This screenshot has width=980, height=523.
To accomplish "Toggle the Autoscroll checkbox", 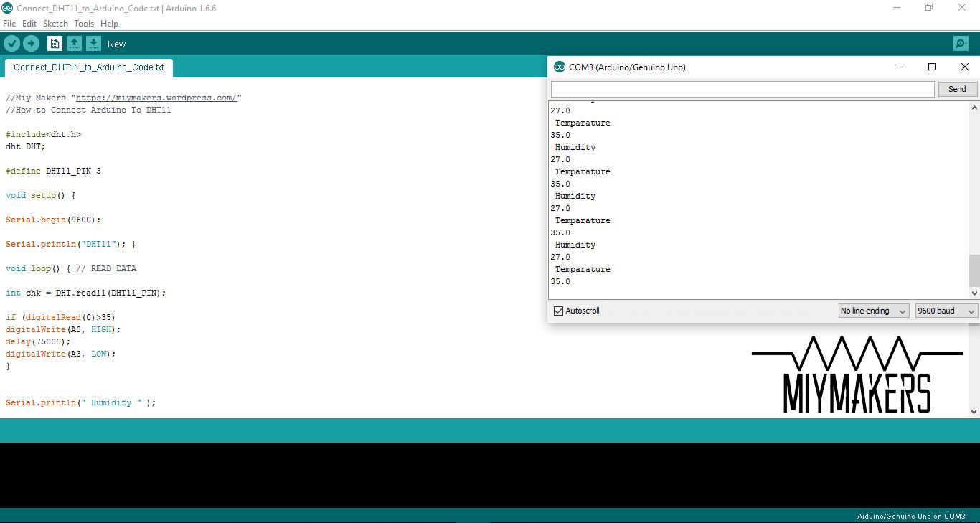I will [x=559, y=311].
